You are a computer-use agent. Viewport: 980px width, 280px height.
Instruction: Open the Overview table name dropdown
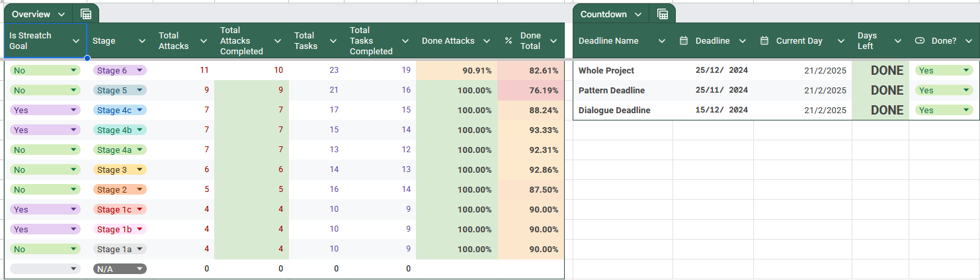coord(61,15)
